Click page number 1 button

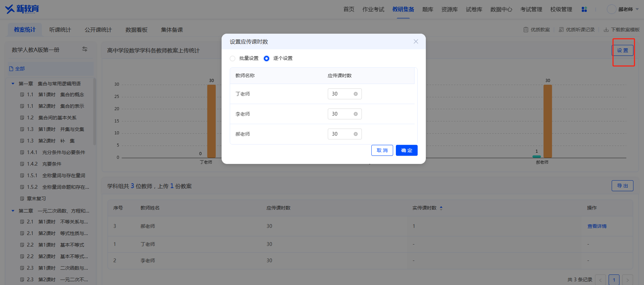click(614, 280)
